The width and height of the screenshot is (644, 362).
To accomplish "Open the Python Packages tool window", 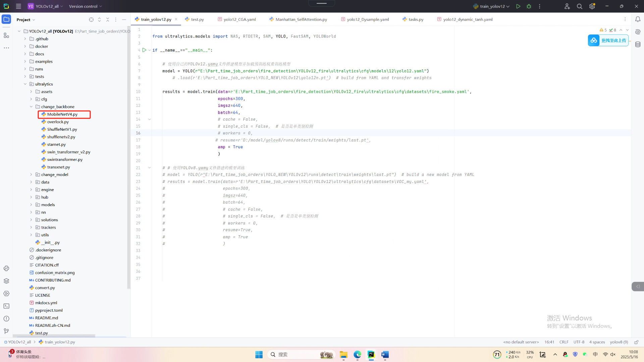I will click(6, 281).
